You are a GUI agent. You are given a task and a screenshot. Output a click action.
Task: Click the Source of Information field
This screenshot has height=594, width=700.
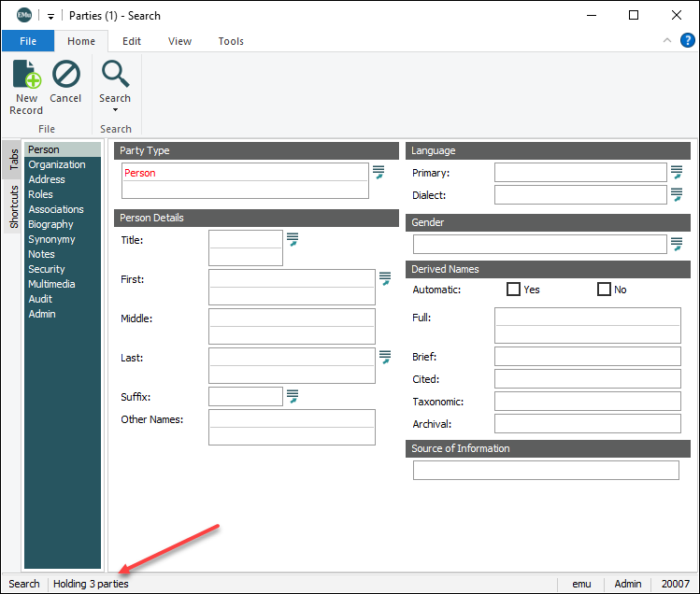point(546,470)
